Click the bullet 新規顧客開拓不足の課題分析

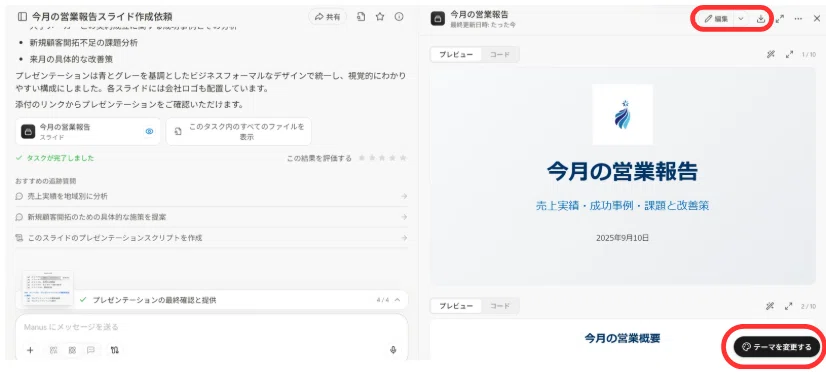coord(83,43)
